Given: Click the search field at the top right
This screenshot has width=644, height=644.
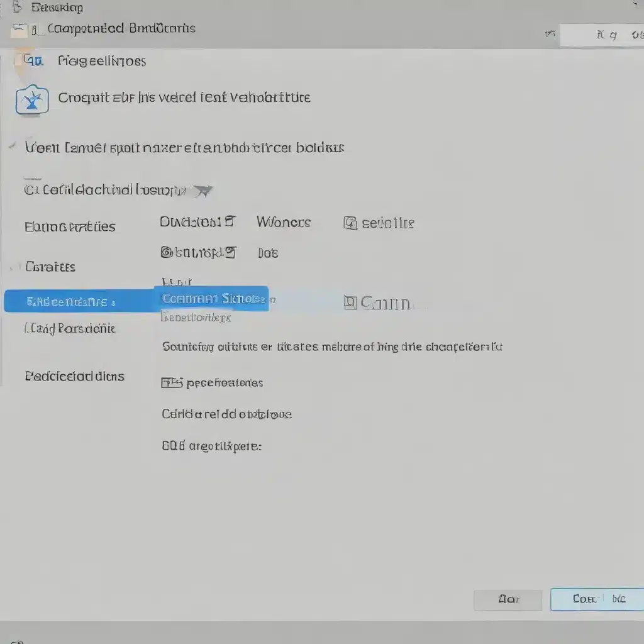Looking at the screenshot, I should tap(602, 35).
